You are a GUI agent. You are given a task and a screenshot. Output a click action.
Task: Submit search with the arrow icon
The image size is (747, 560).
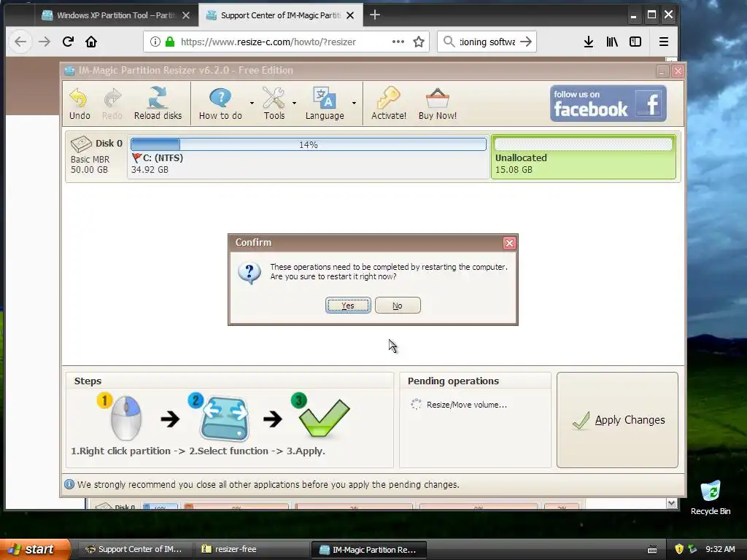tap(526, 42)
